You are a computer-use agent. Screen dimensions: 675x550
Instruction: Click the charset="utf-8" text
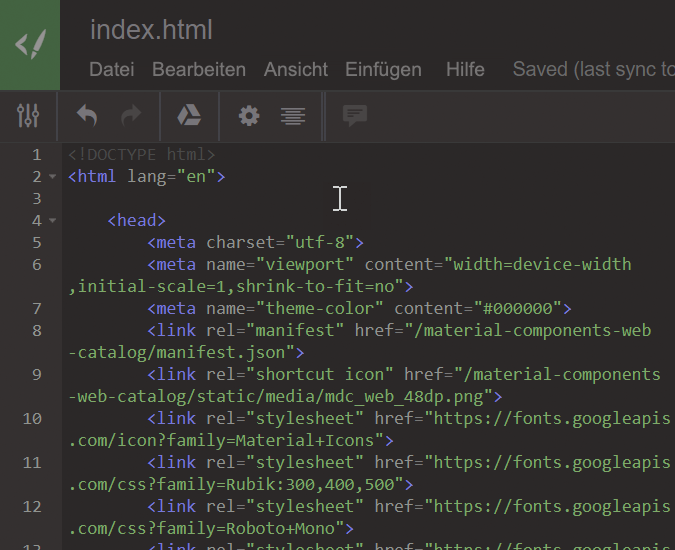(280, 243)
